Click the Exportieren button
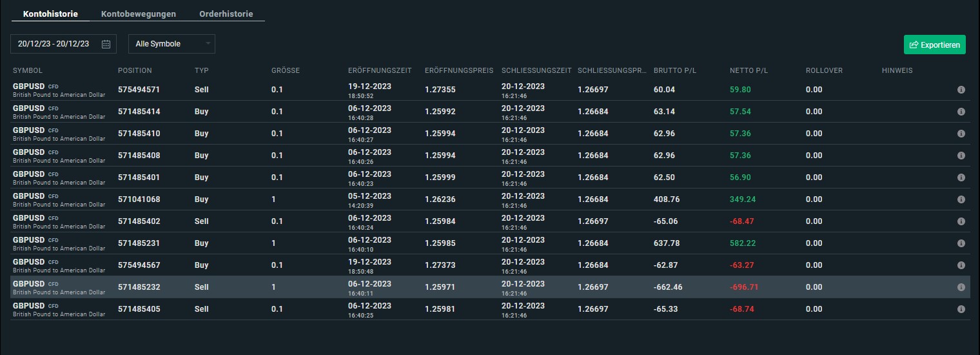This screenshot has width=980, height=355. pyautogui.click(x=935, y=45)
